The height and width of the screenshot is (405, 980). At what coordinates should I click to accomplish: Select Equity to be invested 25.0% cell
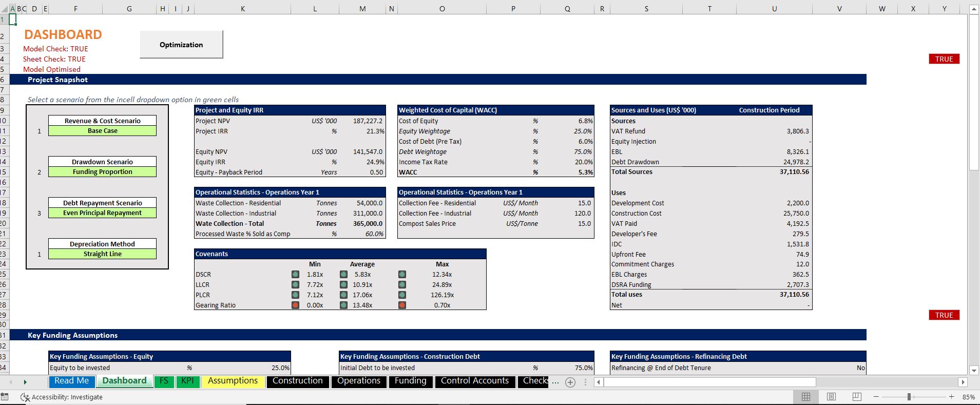[280, 368]
